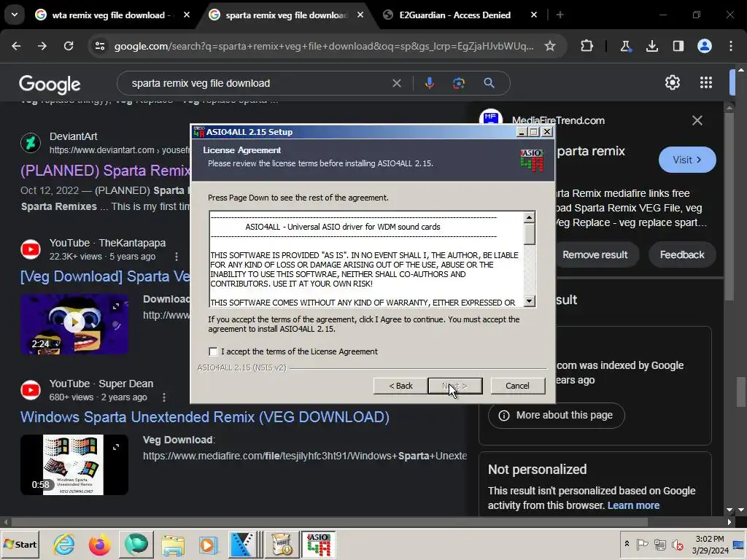Toggle Chrome side panel
This screenshot has height=560, width=747.
pos(678,46)
